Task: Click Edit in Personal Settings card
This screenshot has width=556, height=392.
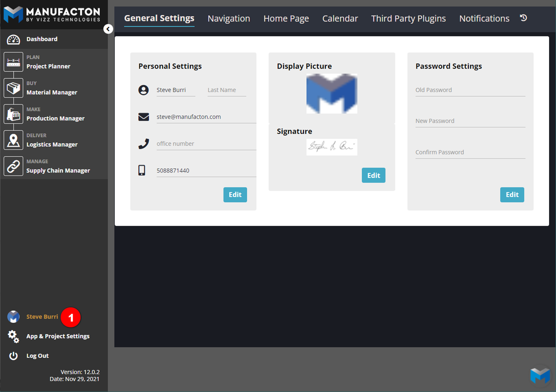Action: [235, 195]
